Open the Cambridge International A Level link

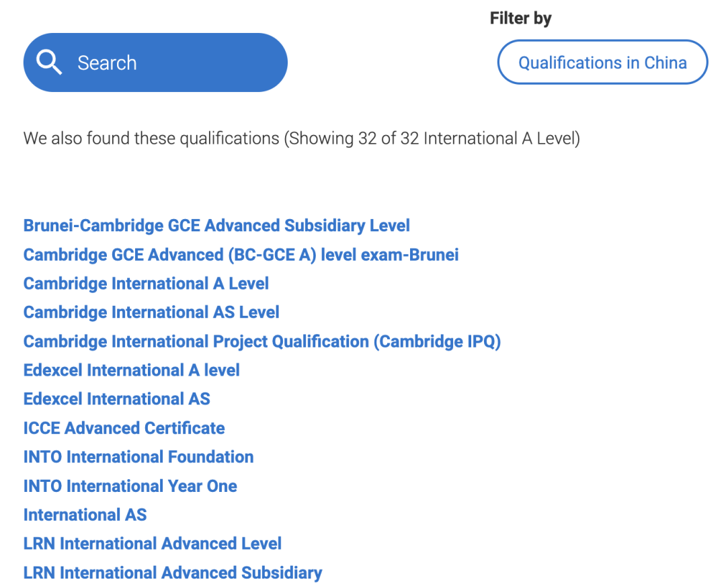coord(147,284)
